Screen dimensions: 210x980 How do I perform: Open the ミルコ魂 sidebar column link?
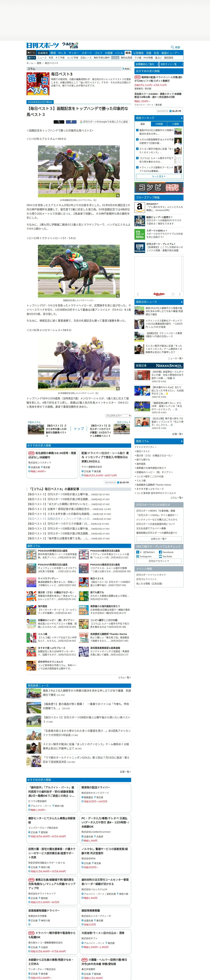tap(141, 481)
